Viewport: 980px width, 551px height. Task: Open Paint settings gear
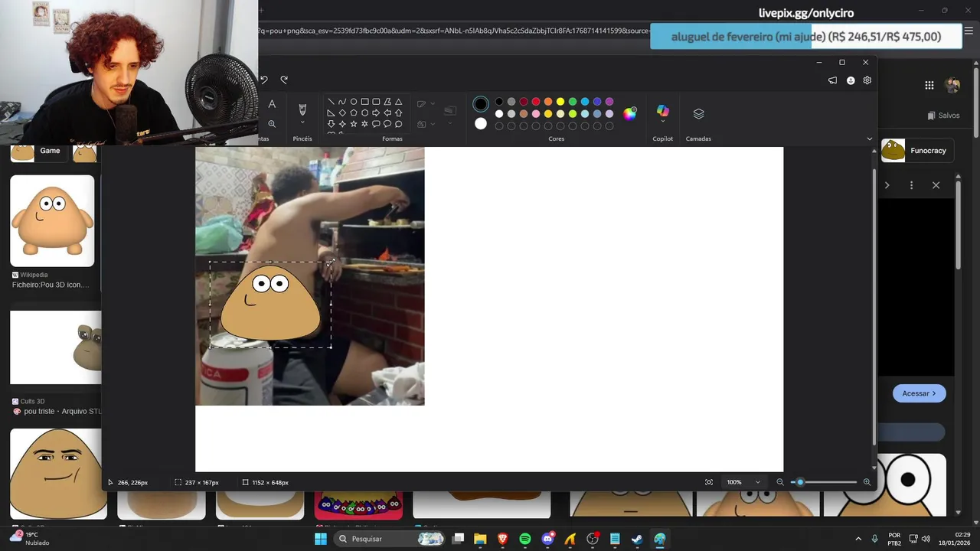pos(867,80)
